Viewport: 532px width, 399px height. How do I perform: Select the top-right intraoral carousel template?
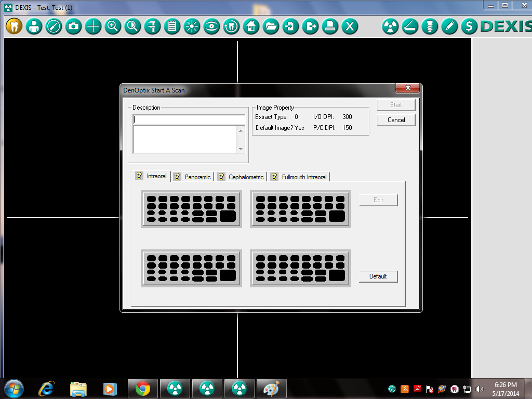pyautogui.click(x=300, y=209)
